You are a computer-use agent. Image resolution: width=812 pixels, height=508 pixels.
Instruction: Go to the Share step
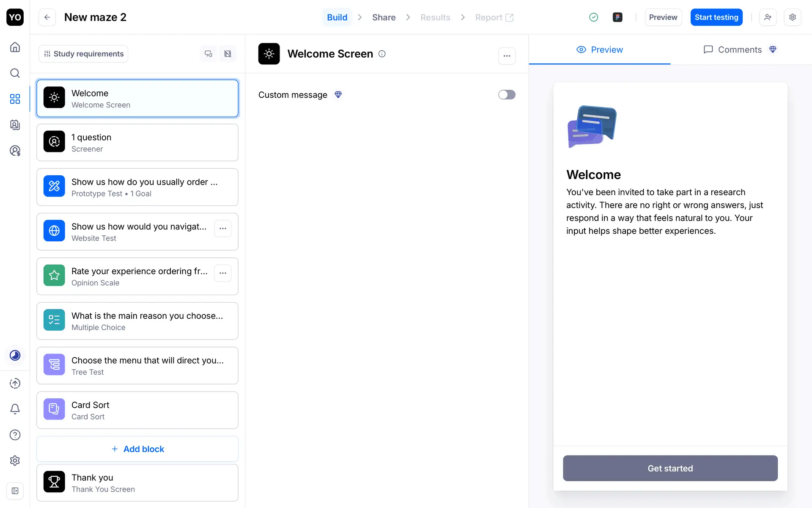384,17
